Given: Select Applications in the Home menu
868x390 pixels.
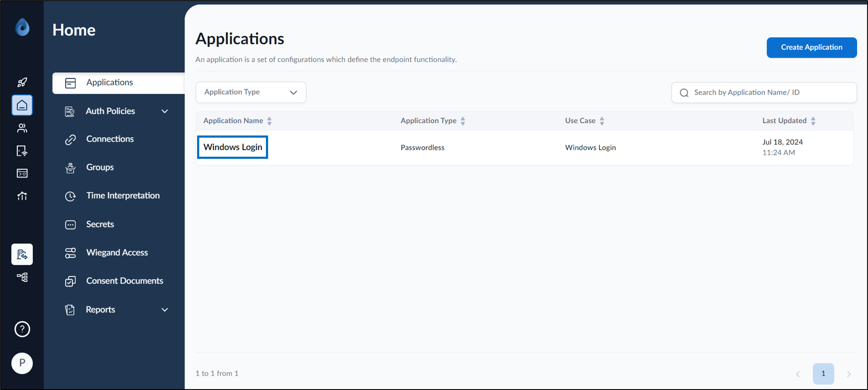Looking at the screenshot, I should click(x=118, y=83).
